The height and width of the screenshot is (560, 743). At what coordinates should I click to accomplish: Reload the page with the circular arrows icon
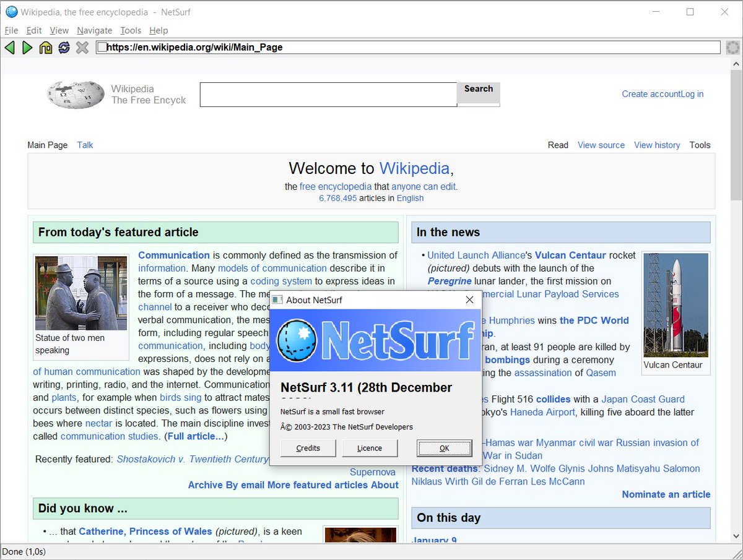(x=64, y=47)
